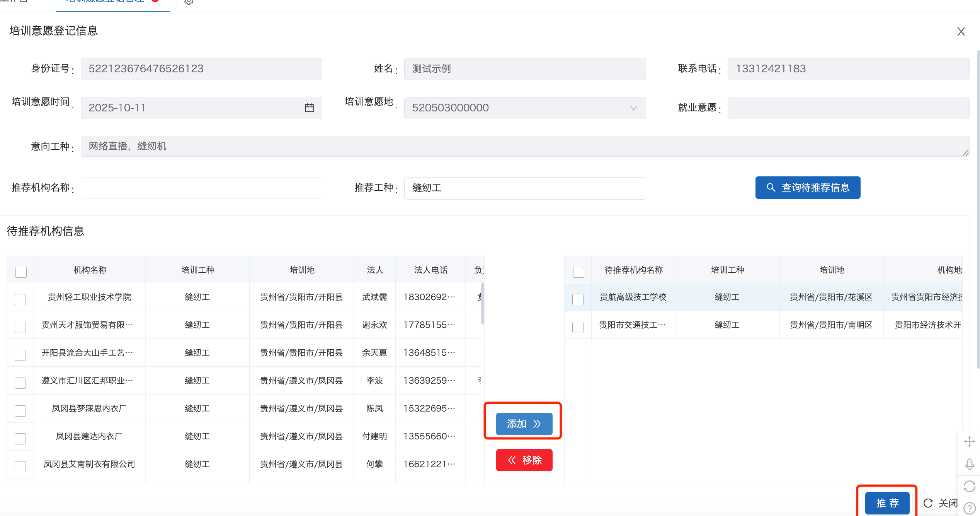Open help via question mark icon
Image resolution: width=980 pixels, height=516 pixels.
coord(969,508)
